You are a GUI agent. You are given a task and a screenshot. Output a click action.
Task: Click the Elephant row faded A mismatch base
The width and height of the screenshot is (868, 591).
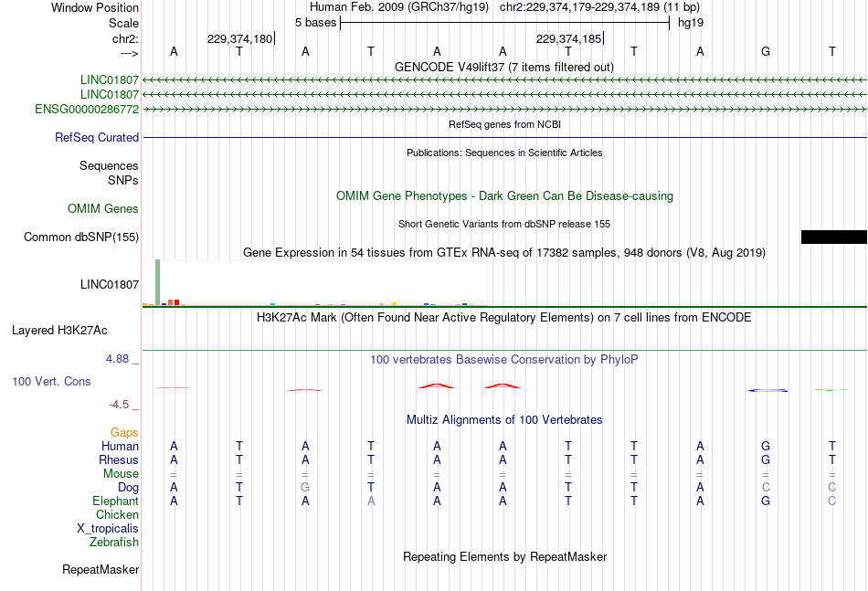[371, 501]
